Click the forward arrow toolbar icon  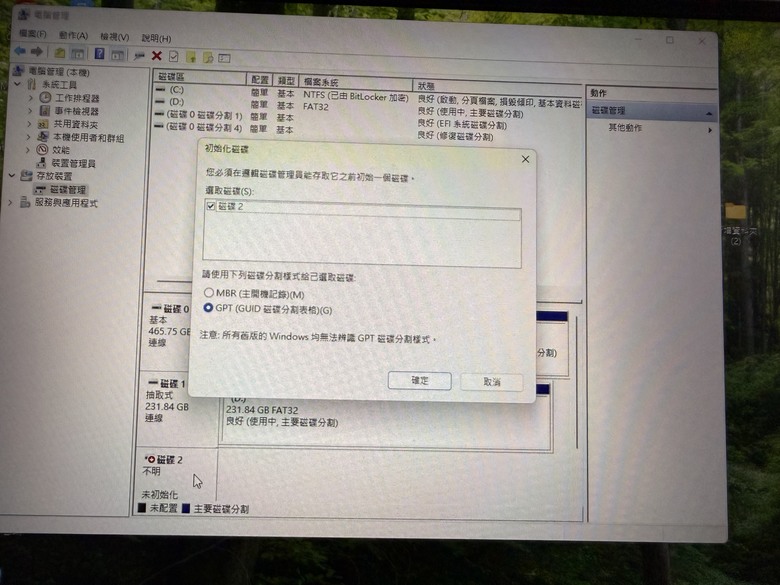[x=37, y=51]
